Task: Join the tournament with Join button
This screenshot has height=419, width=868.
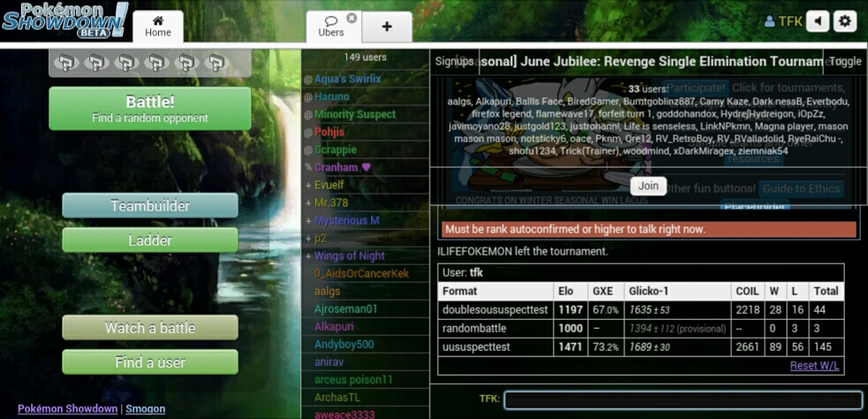Action: [648, 186]
